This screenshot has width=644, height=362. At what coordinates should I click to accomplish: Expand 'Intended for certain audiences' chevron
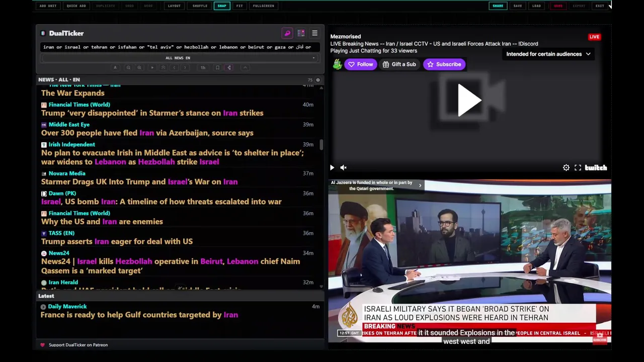(588, 54)
